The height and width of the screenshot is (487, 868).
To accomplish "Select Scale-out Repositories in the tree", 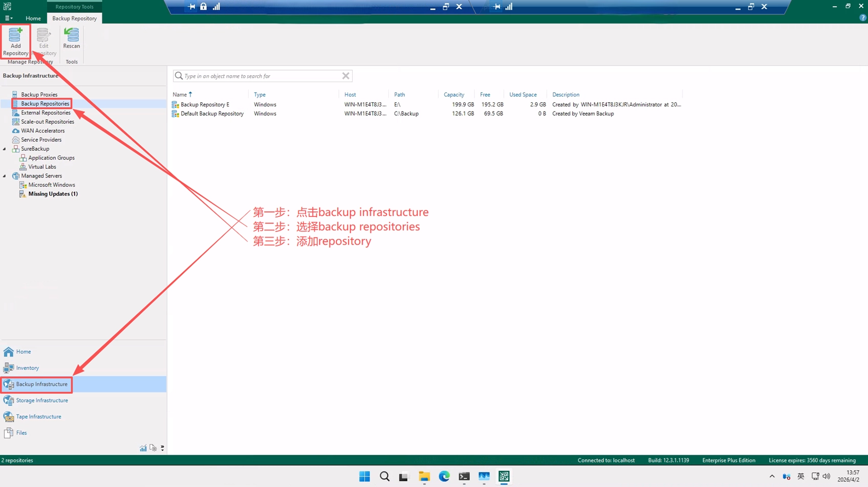I will pyautogui.click(x=48, y=122).
